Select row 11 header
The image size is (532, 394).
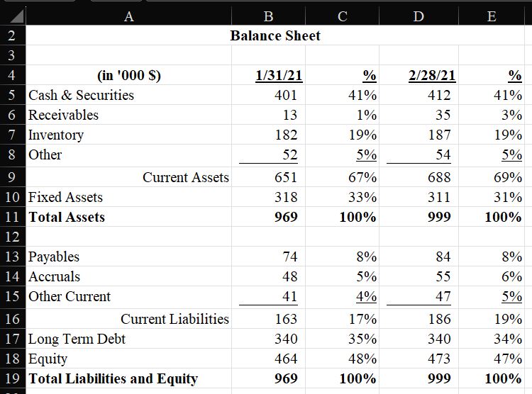13,217
